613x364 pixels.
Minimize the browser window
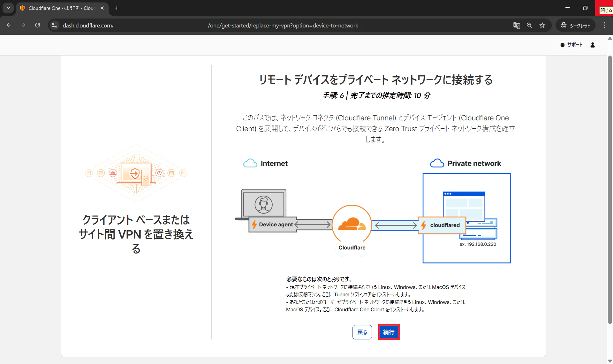click(567, 8)
